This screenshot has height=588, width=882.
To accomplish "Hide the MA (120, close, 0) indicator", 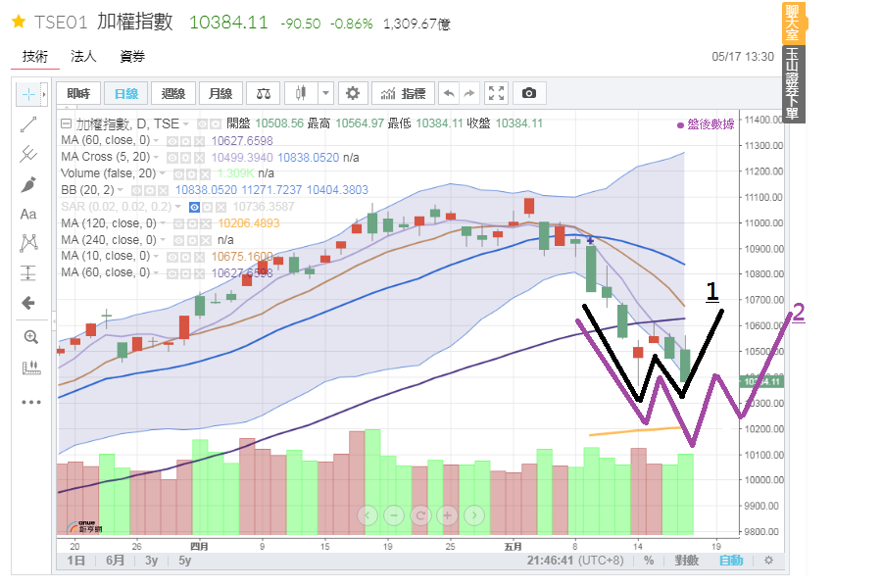I will [179, 224].
